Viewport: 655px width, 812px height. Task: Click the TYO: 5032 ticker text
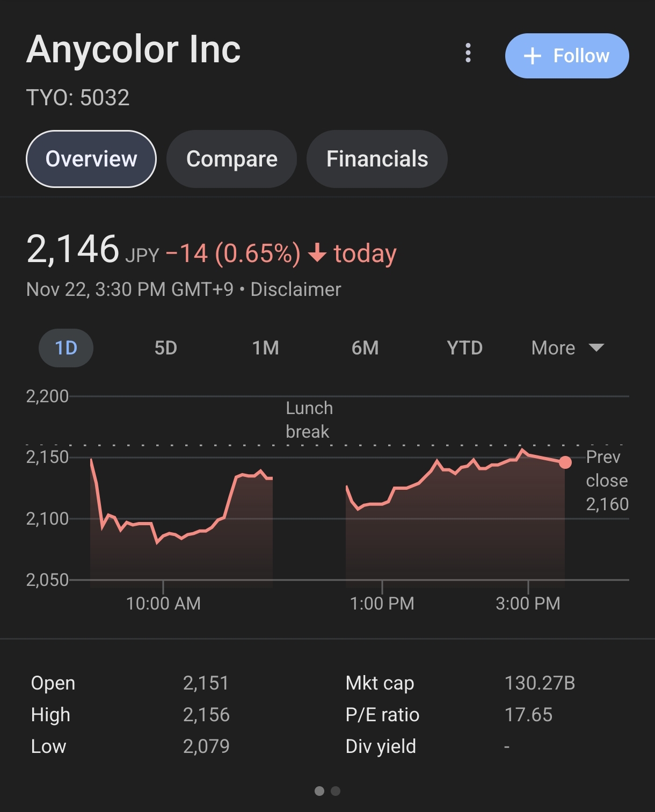click(78, 98)
